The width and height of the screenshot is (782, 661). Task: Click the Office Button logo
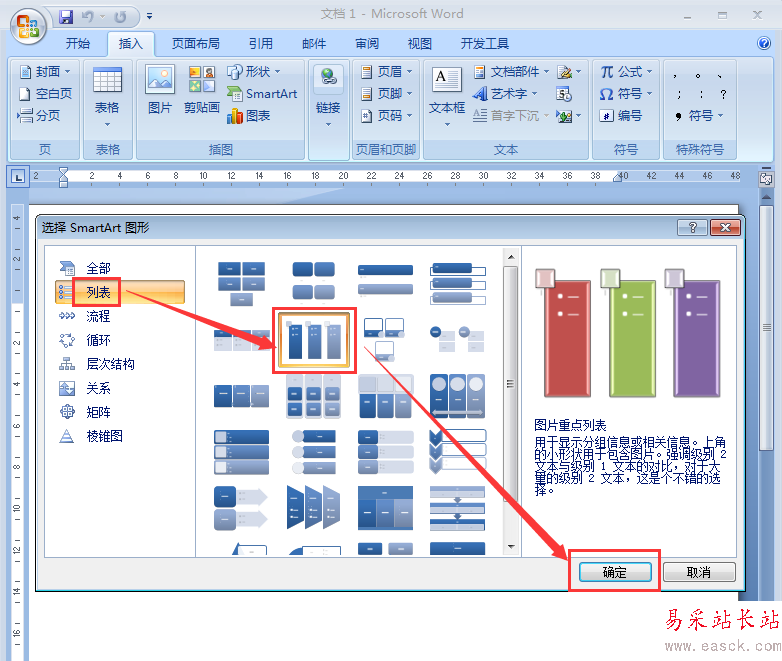pyautogui.click(x=28, y=25)
